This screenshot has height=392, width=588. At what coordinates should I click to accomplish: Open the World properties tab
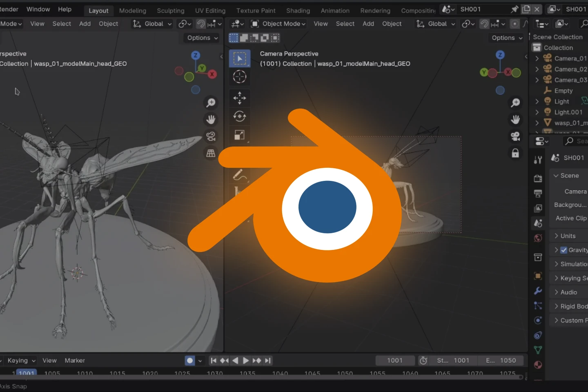click(x=538, y=238)
